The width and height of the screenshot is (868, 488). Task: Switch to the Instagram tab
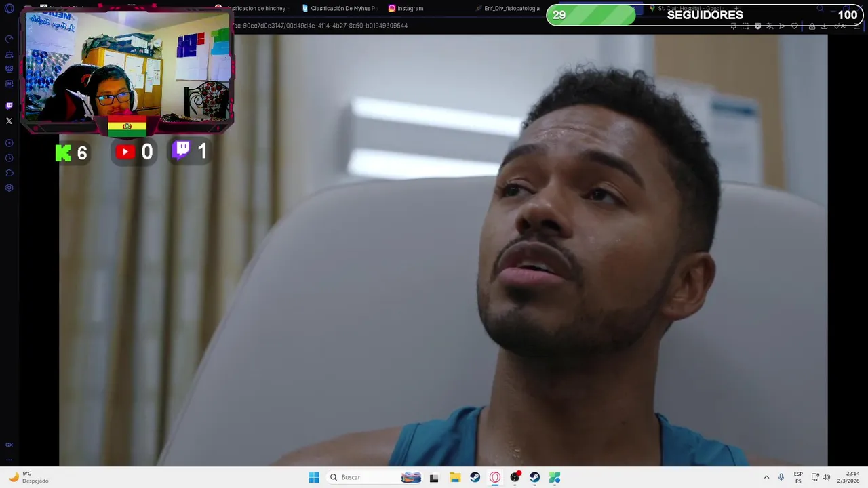click(407, 8)
